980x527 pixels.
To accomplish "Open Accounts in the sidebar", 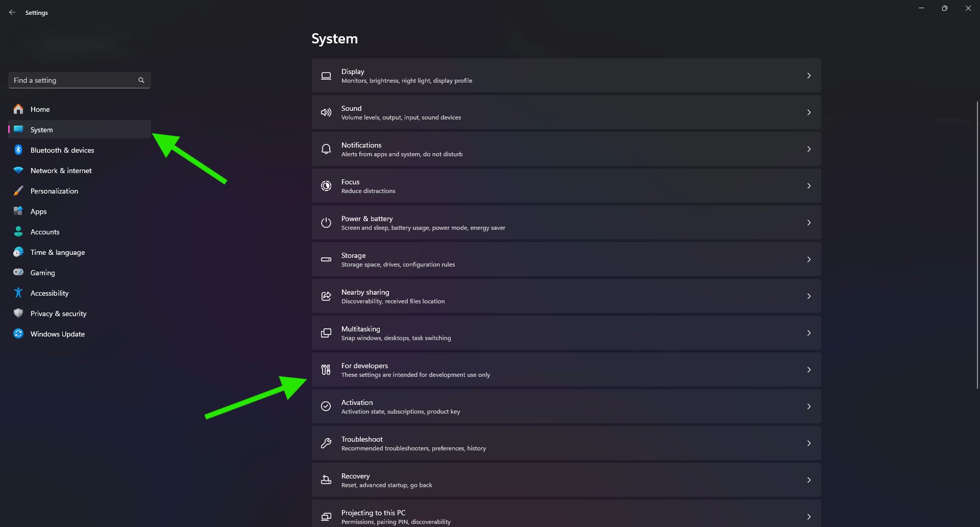I will tap(80, 232).
